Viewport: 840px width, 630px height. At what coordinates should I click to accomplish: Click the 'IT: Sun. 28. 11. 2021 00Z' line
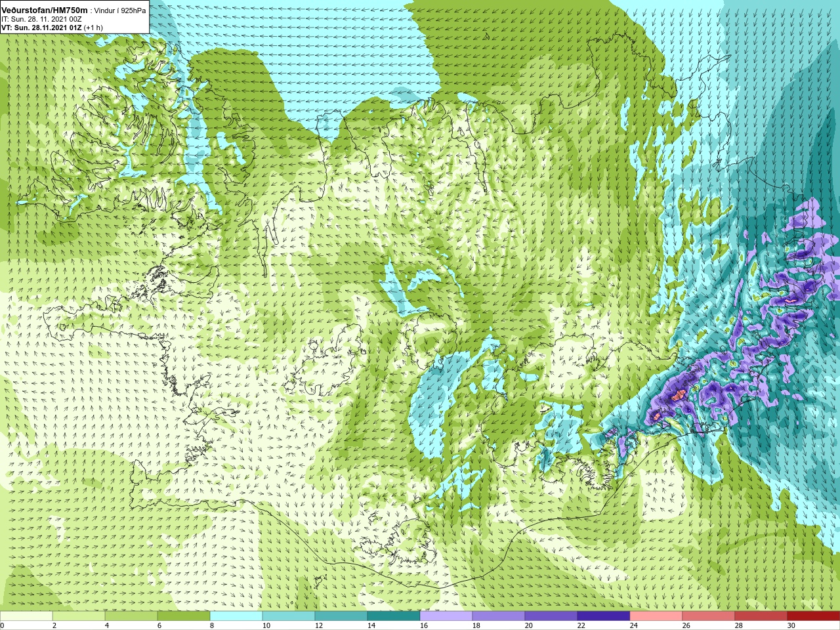(x=42, y=20)
